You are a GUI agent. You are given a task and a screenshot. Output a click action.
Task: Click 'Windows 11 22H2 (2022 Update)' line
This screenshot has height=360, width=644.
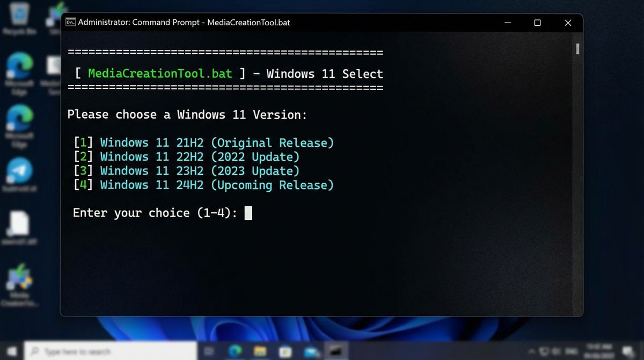coord(200,157)
